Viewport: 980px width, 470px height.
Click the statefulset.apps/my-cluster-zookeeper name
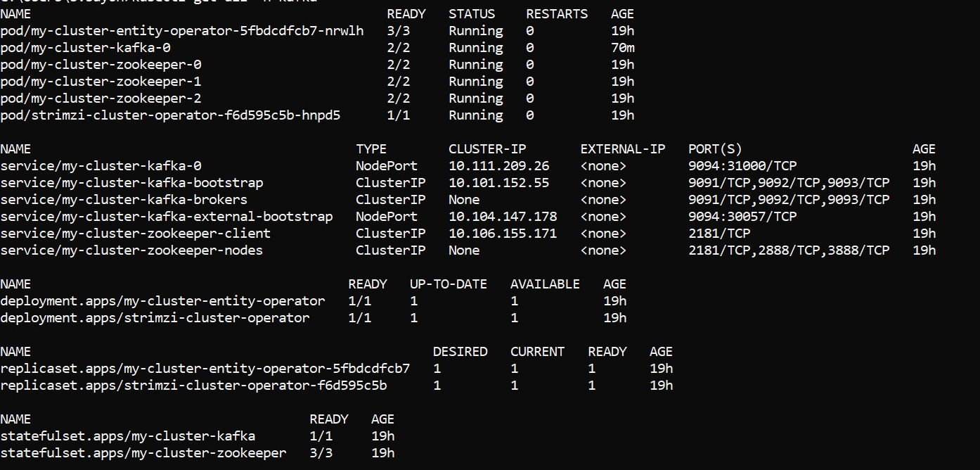click(143, 453)
